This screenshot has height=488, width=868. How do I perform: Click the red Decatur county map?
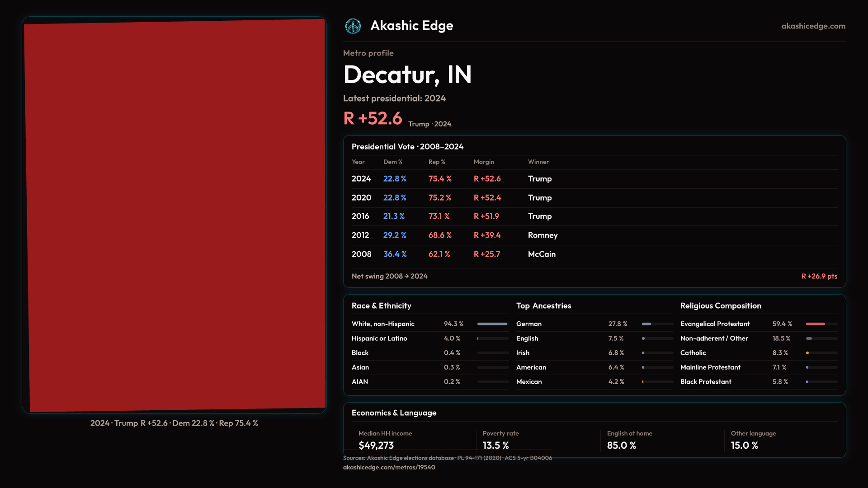click(175, 215)
